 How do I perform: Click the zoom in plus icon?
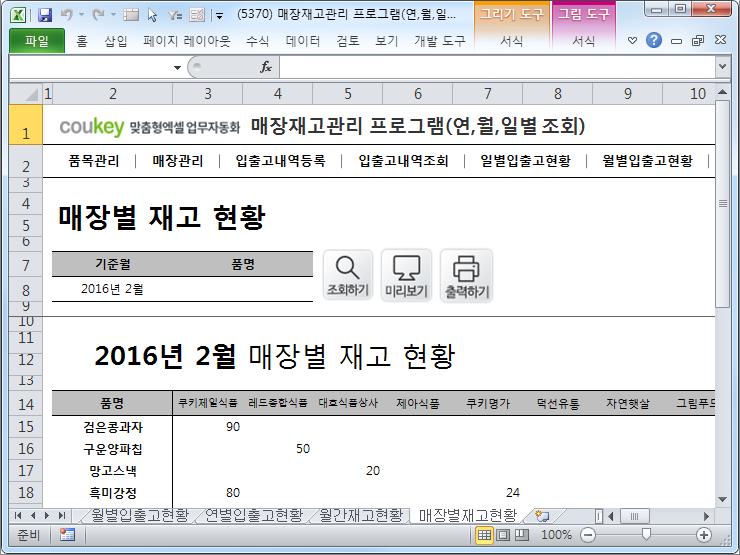click(704, 535)
